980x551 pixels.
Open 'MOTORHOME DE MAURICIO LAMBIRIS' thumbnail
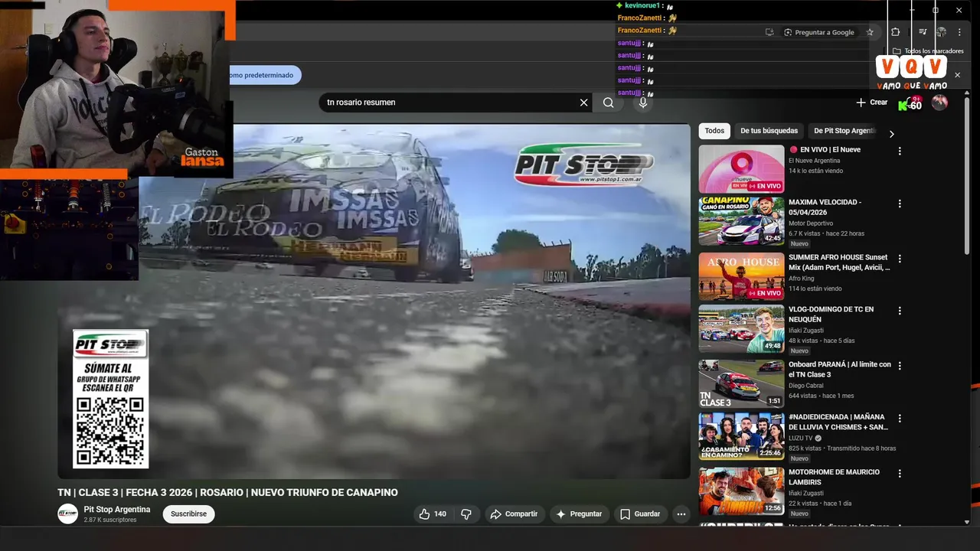pos(741,491)
